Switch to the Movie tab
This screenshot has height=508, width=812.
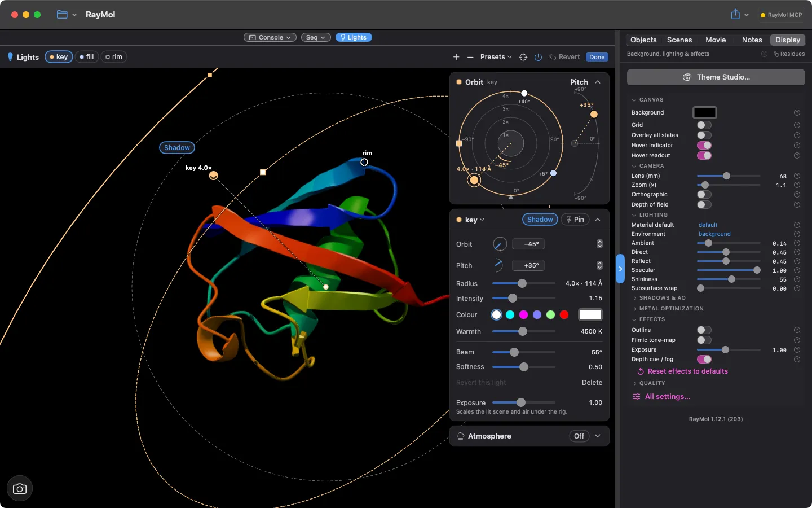click(x=716, y=40)
